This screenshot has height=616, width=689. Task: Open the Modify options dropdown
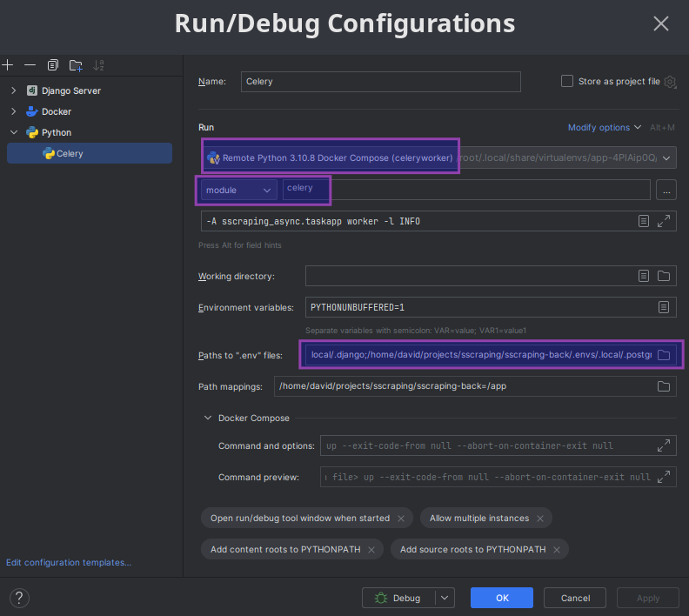pyautogui.click(x=605, y=127)
